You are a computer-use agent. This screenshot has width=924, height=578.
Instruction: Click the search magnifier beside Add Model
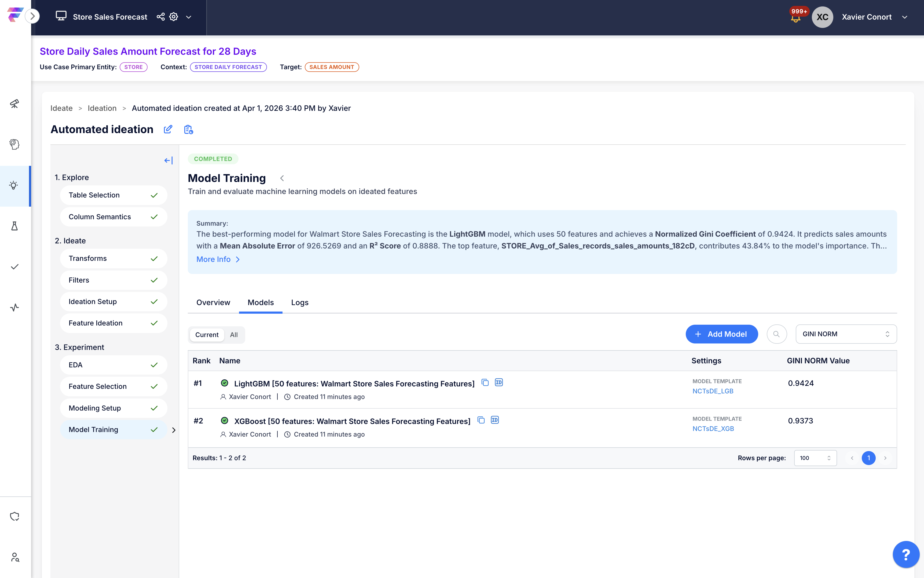(776, 334)
